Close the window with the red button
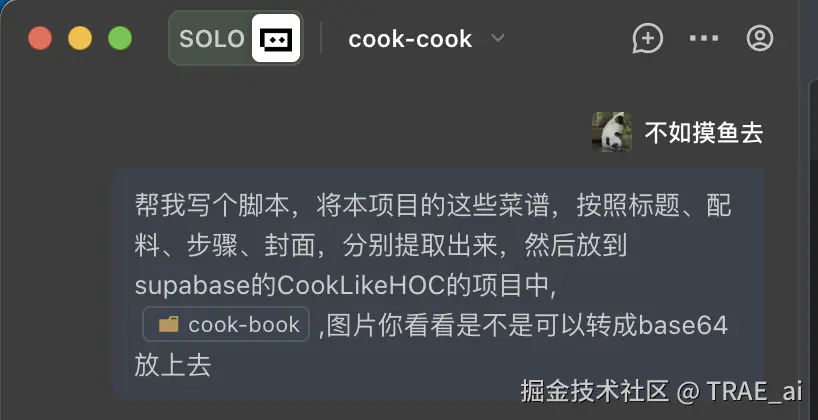The width and height of the screenshot is (818, 420). (40, 39)
